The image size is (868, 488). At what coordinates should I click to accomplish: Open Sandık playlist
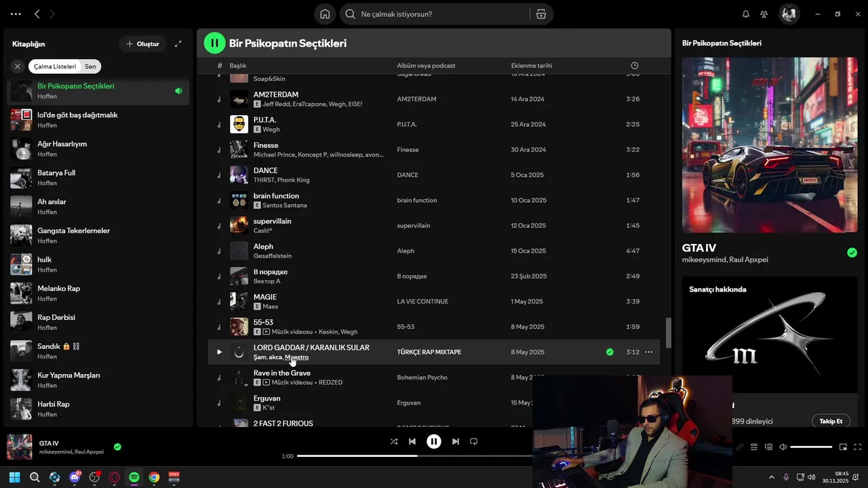(98, 351)
